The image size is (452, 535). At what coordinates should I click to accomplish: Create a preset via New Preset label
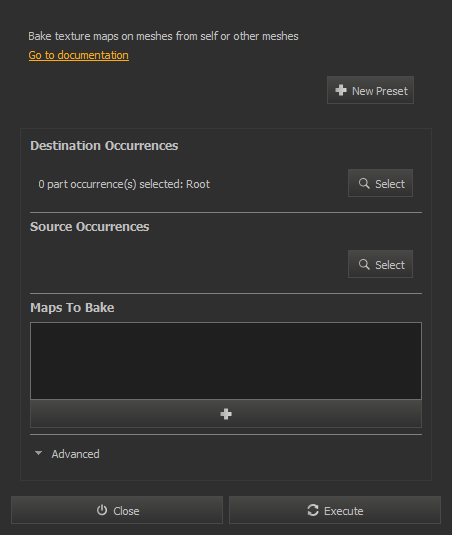(x=380, y=91)
